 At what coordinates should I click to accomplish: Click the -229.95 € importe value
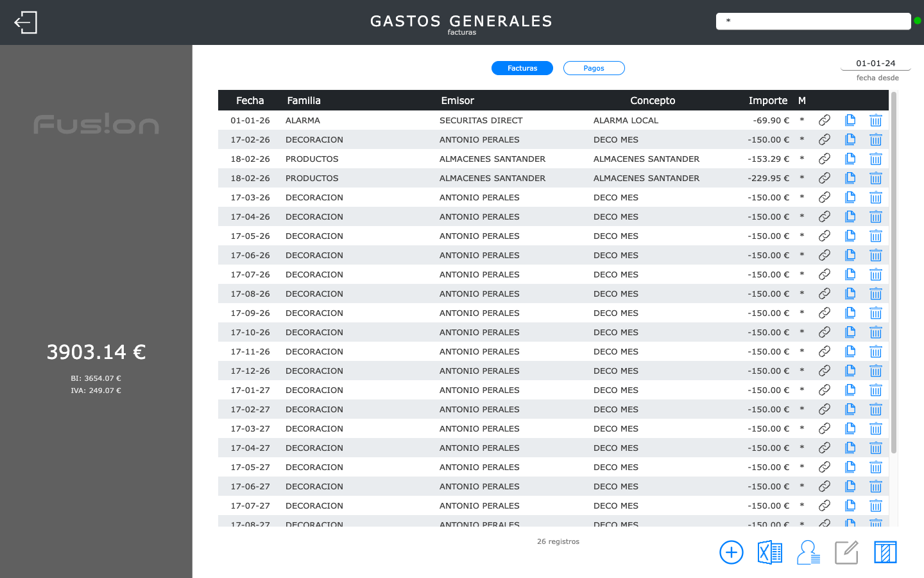pos(769,178)
